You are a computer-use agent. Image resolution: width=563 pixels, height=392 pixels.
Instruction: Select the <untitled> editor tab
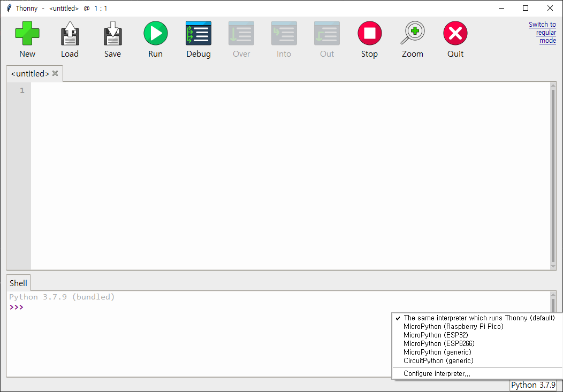click(x=30, y=73)
